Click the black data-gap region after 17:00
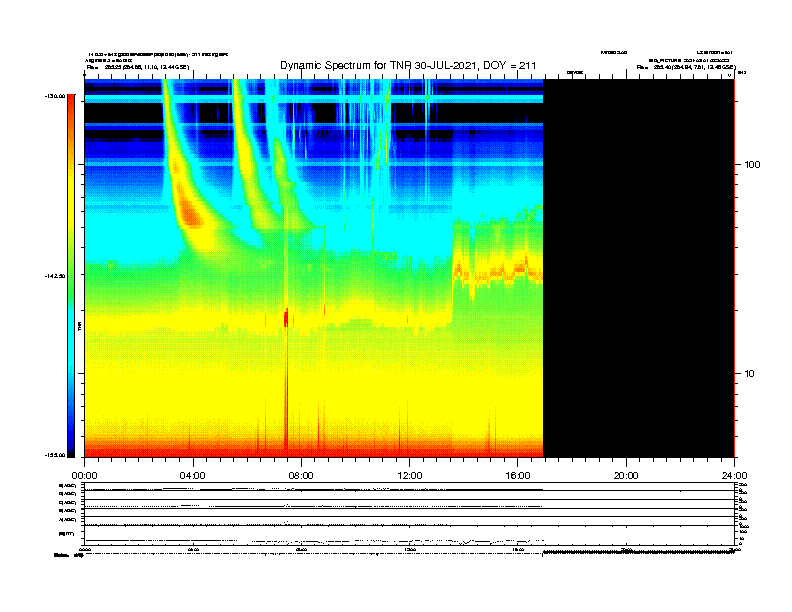The height and width of the screenshot is (612, 792). point(638,268)
